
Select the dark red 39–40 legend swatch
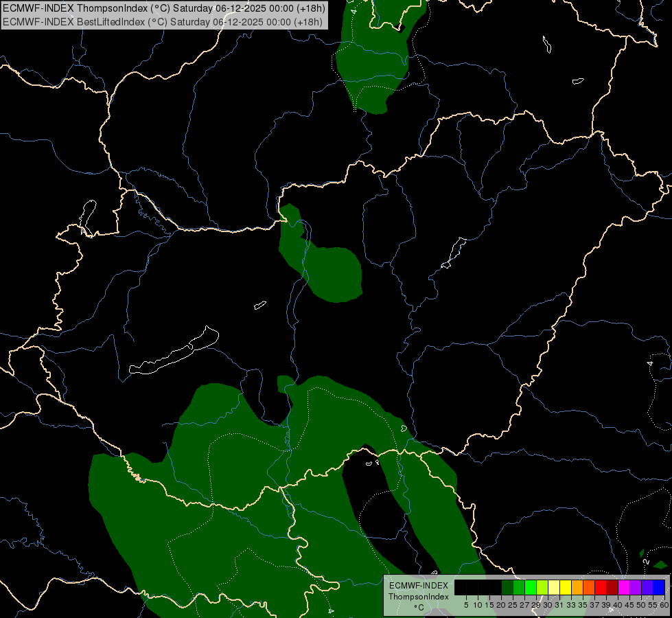click(x=612, y=587)
